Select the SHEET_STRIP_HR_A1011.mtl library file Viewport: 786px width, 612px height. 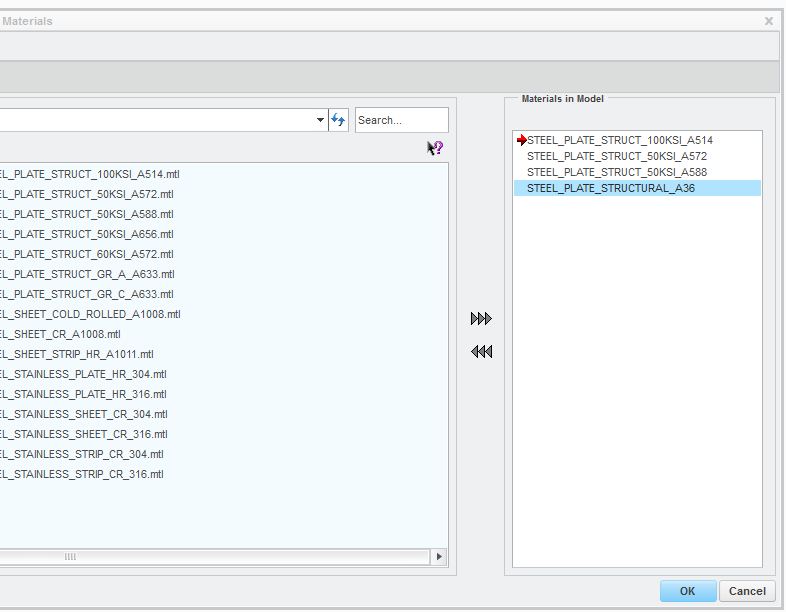click(x=77, y=354)
